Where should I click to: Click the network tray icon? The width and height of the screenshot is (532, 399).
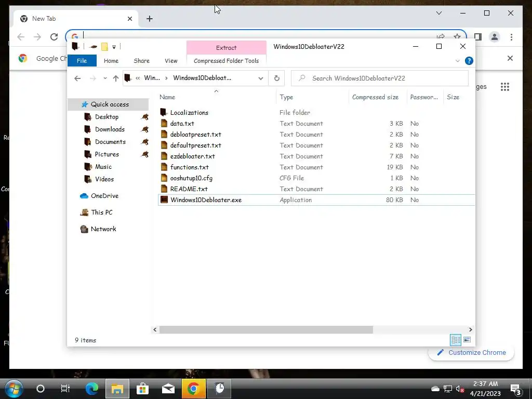point(447,389)
